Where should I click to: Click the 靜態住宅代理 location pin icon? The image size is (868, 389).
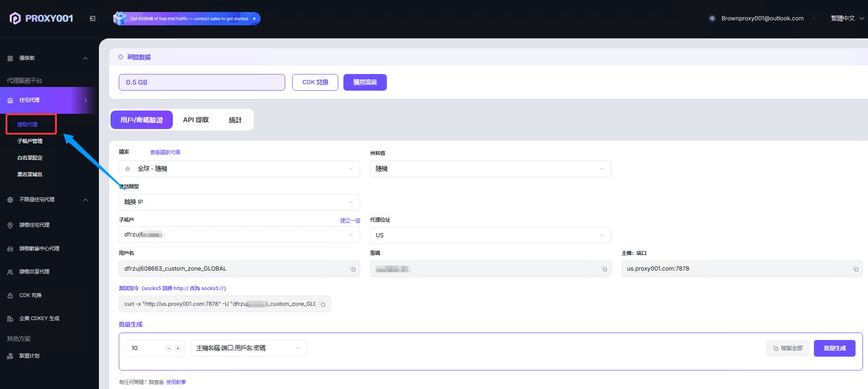click(x=10, y=225)
